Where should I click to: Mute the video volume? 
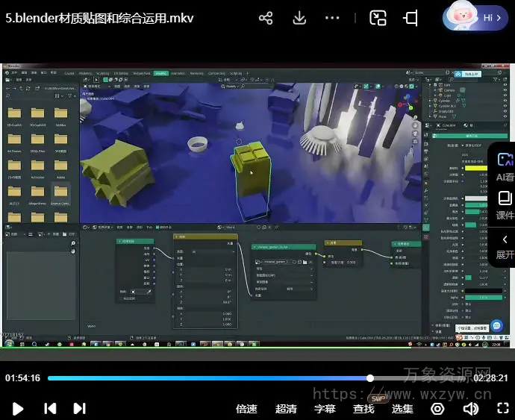click(x=470, y=408)
